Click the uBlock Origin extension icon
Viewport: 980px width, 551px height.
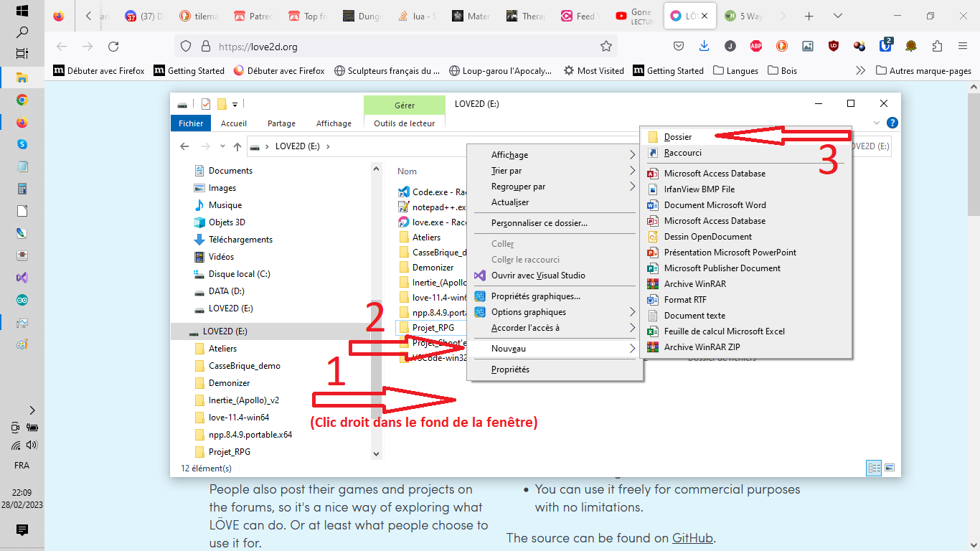[833, 47]
